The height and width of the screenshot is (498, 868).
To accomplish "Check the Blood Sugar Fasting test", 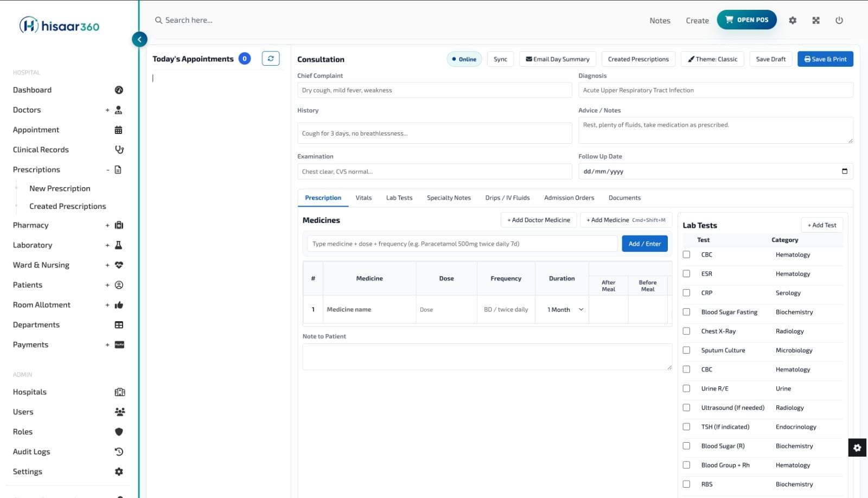I will point(686,312).
